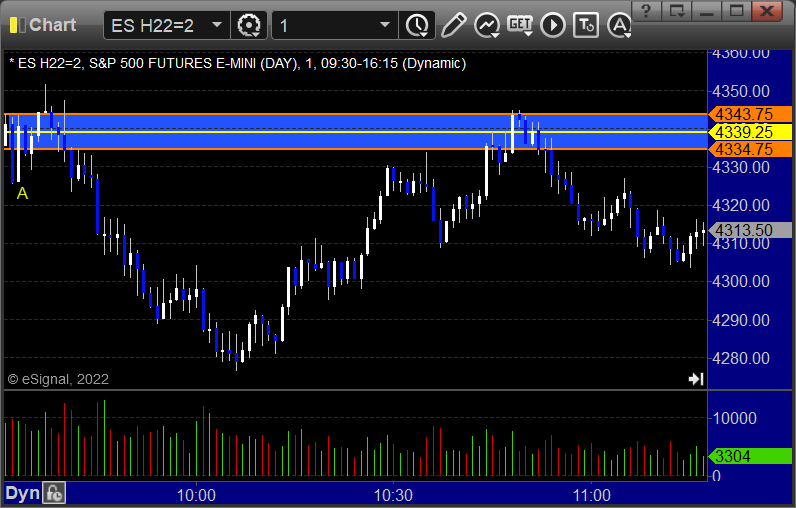Minimize the Chart window
This screenshot has width=796, height=508.
(x=707, y=11)
